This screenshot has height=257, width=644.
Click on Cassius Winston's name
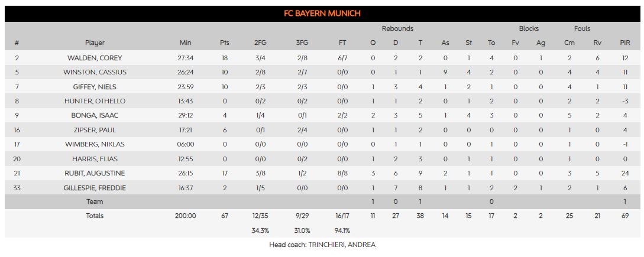tap(95, 72)
